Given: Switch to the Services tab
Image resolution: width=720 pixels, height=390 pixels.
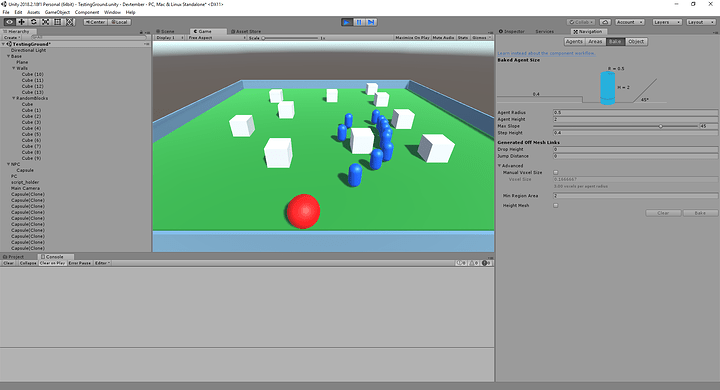Looking at the screenshot, I should pyautogui.click(x=545, y=31).
